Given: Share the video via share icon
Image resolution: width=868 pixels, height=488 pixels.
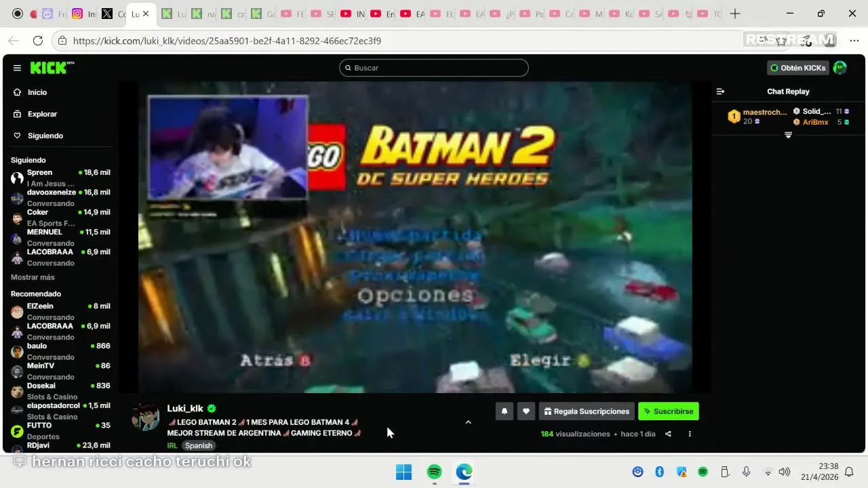Looking at the screenshot, I should click(x=668, y=434).
